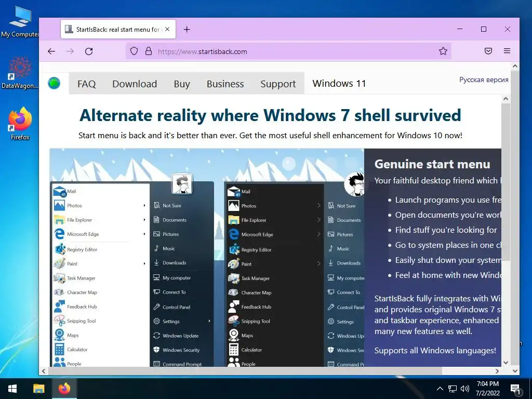Open the FAQ page in site navigation

pos(87,84)
